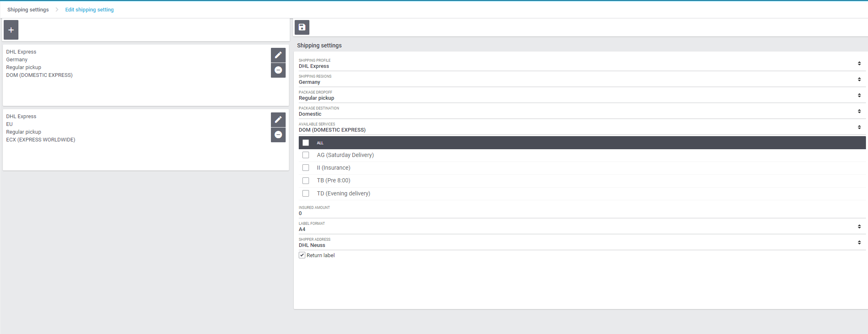
Task: Click the Insured Amount input field
Action: pos(582,211)
